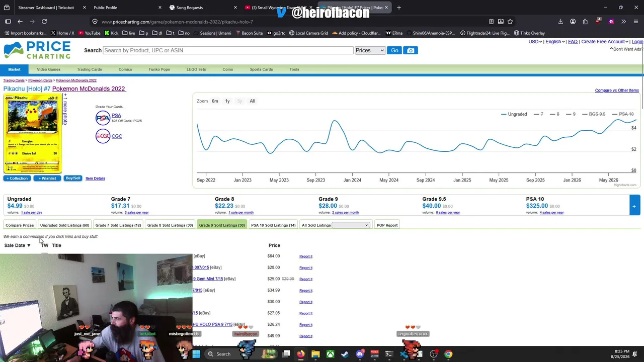The height and width of the screenshot is (362, 644).
Task: Sort by Sale Date column arrow
Action: click(29, 245)
